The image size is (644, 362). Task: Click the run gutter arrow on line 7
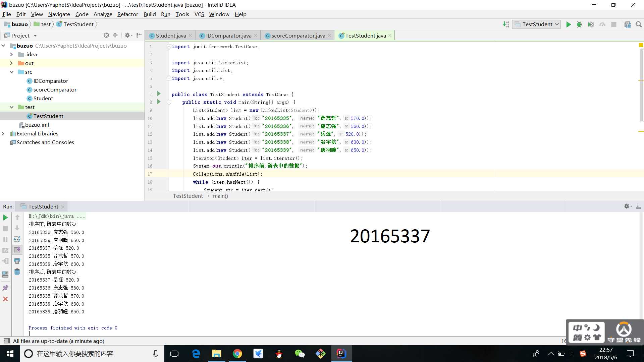pyautogui.click(x=159, y=94)
